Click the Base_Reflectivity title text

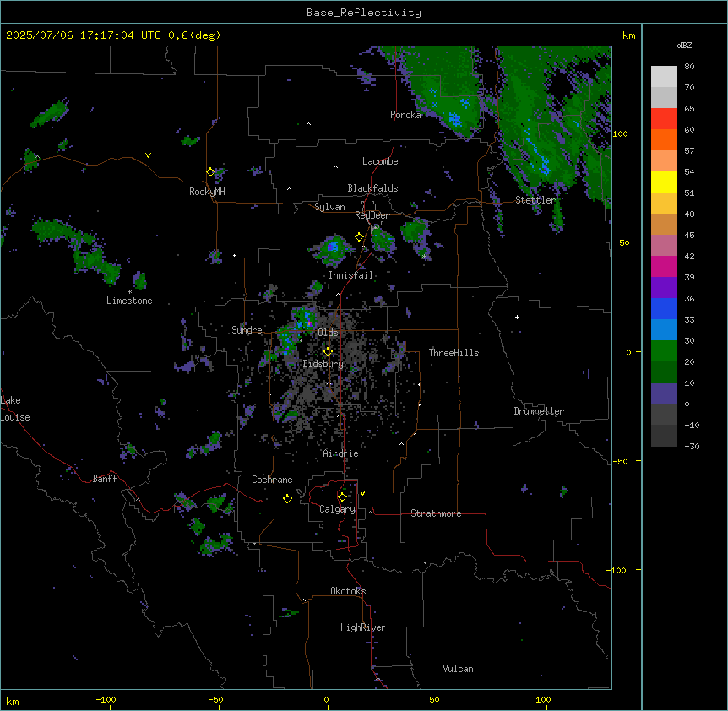tap(364, 13)
